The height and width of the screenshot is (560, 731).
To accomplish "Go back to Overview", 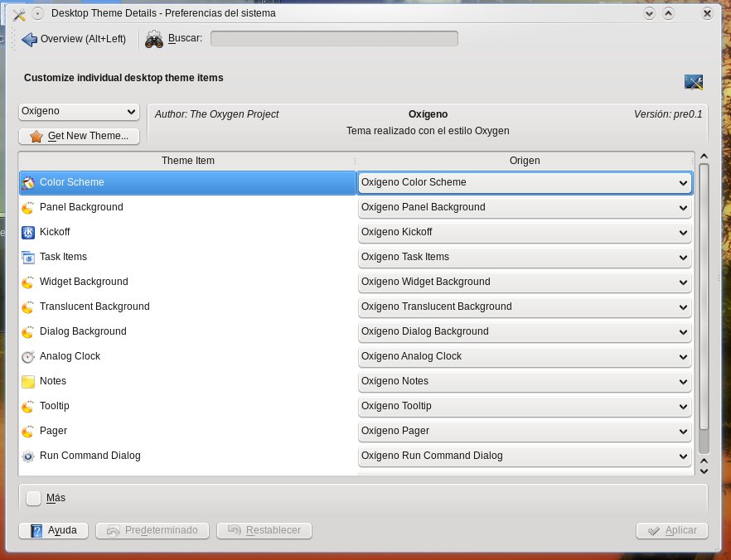I will tap(75, 39).
